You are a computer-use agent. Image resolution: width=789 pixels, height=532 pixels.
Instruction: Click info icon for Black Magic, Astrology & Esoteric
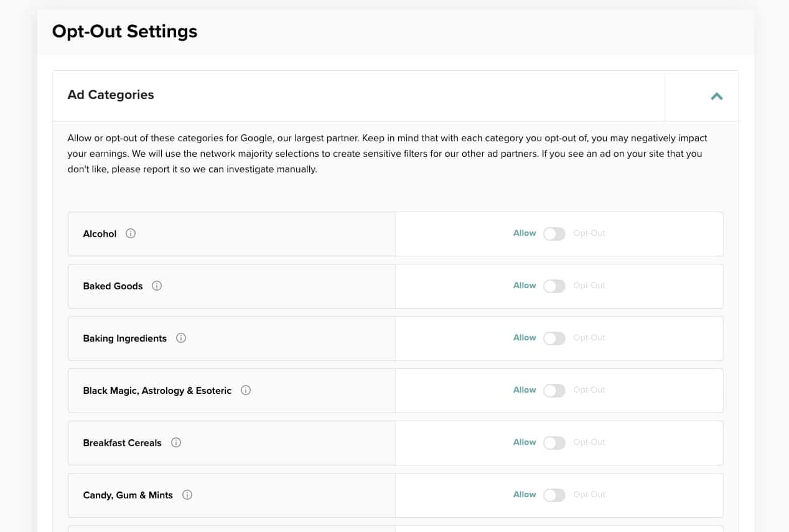coord(246,390)
